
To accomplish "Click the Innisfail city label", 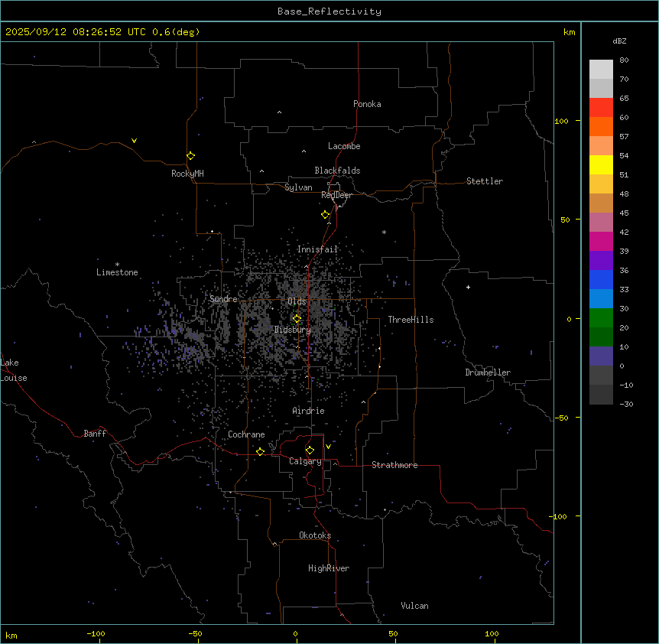I will (x=317, y=249).
